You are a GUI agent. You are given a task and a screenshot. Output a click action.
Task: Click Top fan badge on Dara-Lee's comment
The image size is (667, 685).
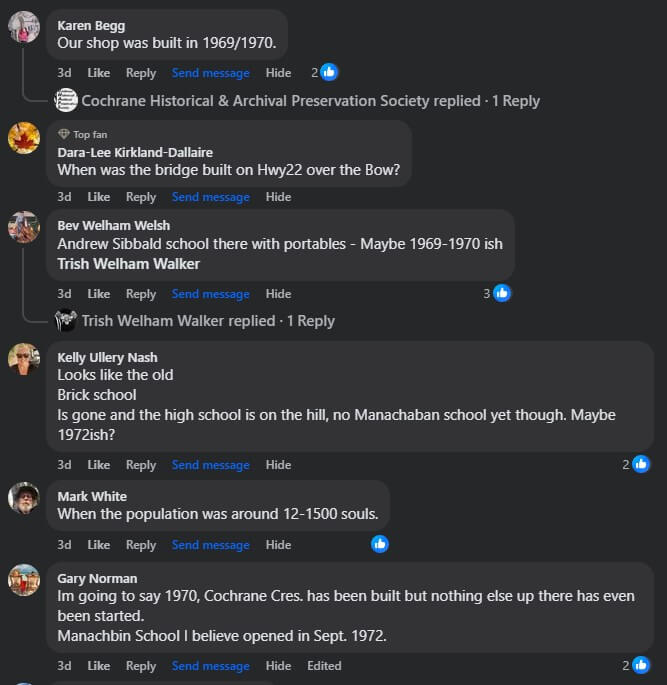(85, 134)
